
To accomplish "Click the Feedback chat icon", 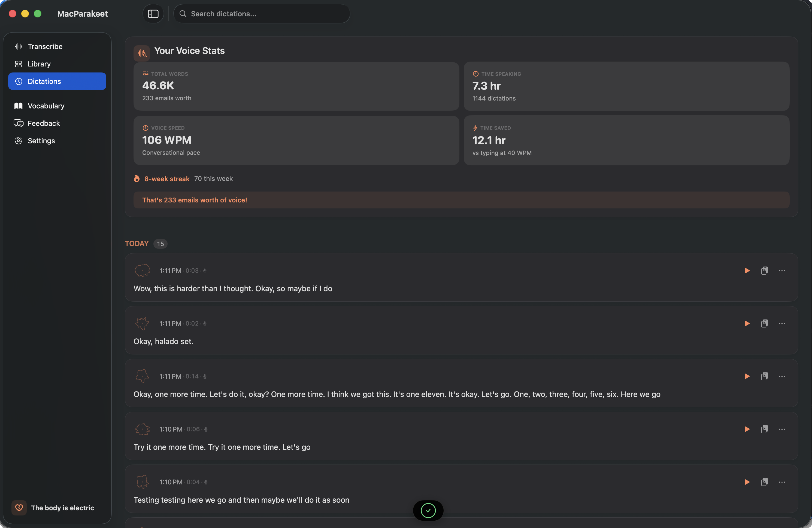I will [19, 123].
